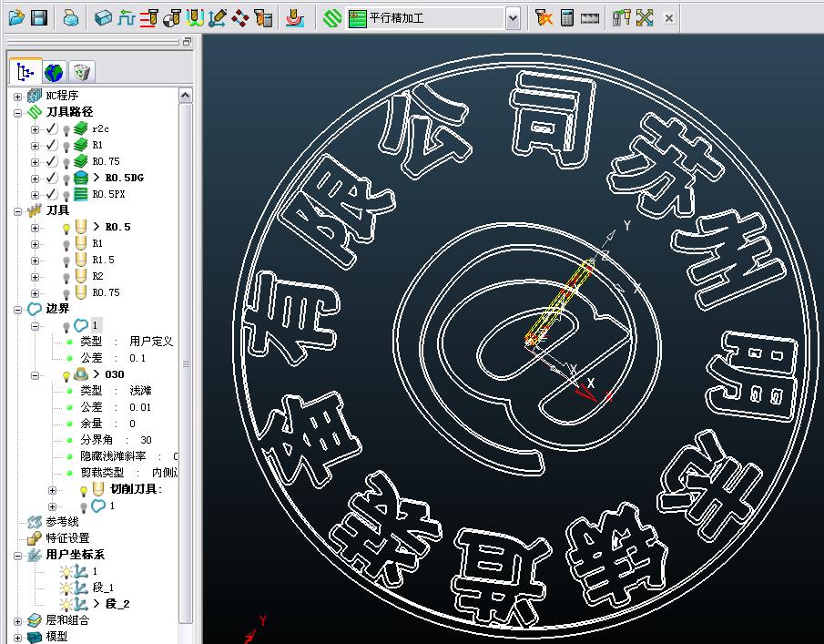Screen dimensions: 824x644
Task: Open the calculator icon
Action: tap(567, 18)
